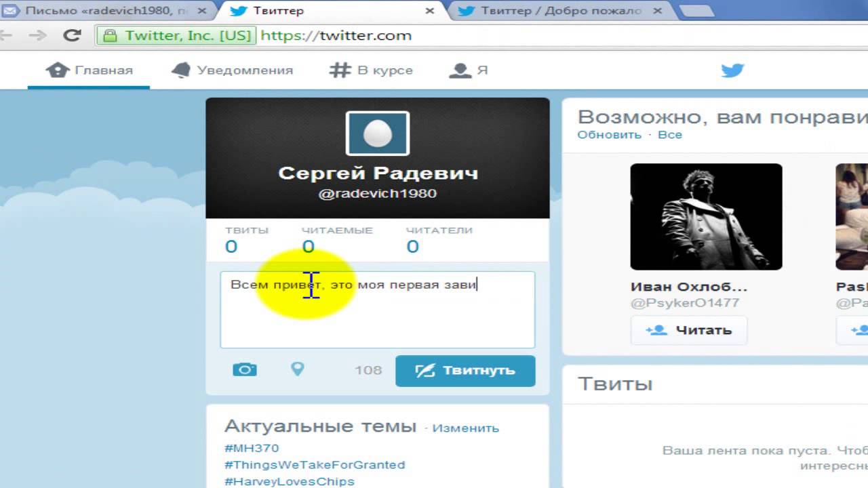This screenshot has width=868, height=488.
Task: Open the #HarveyLovesChips trend
Action: tap(290, 481)
